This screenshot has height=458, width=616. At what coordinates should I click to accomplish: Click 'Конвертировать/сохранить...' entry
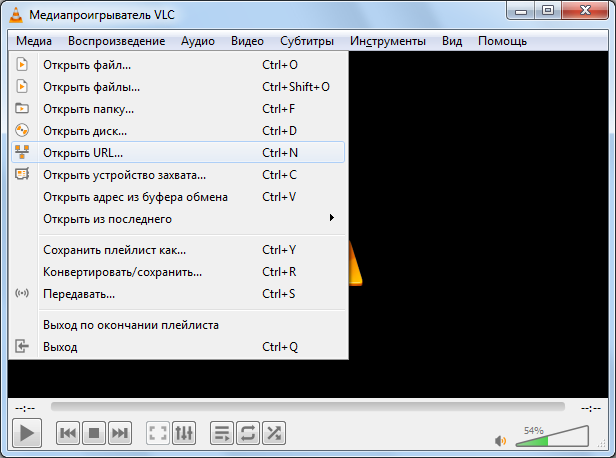(x=122, y=272)
